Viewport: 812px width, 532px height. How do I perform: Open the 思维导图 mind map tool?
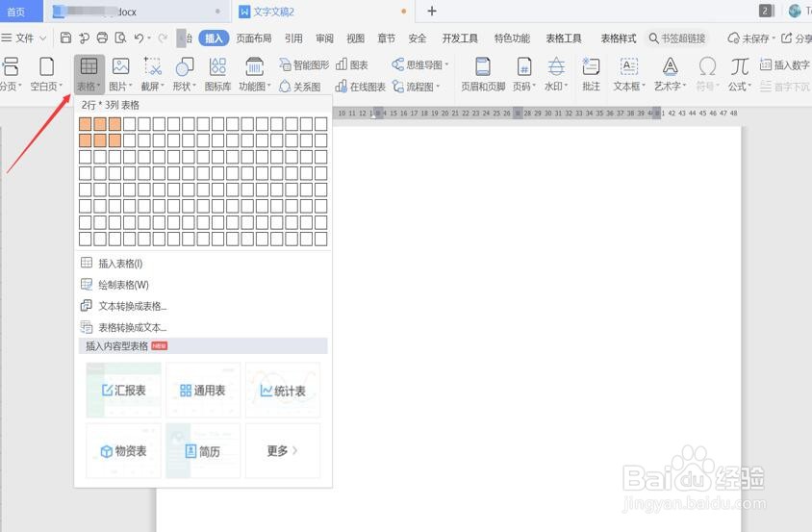pyautogui.click(x=420, y=64)
